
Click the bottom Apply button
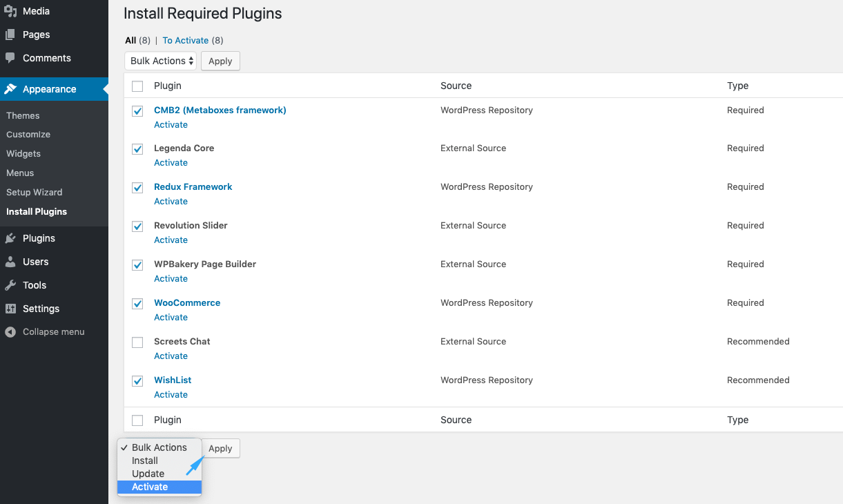click(220, 448)
